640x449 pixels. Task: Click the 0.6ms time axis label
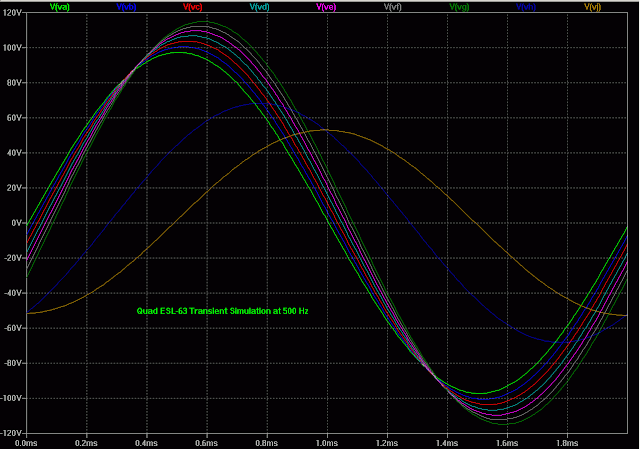207,443
